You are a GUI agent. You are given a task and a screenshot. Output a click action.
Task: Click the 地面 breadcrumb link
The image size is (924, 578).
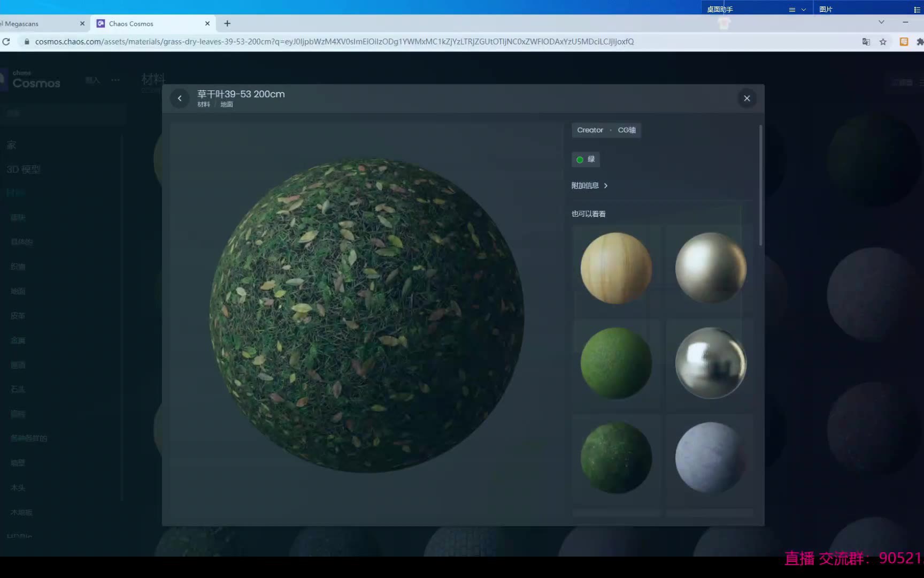(227, 104)
